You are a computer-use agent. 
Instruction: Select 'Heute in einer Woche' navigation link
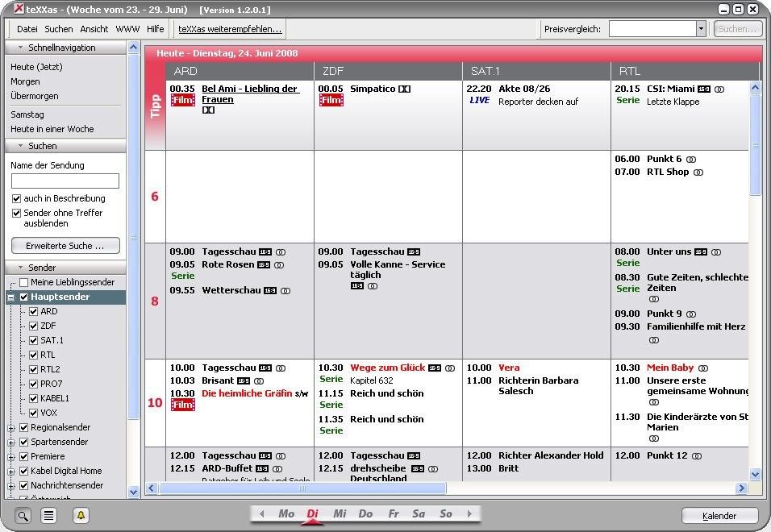tap(52, 129)
